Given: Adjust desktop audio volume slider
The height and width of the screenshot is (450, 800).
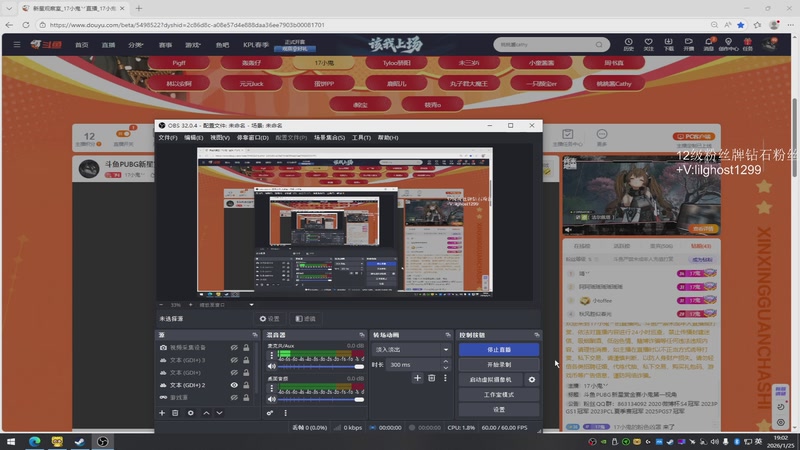Looking at the screenshot, I should pyautogui.click(x=321, y=399).
